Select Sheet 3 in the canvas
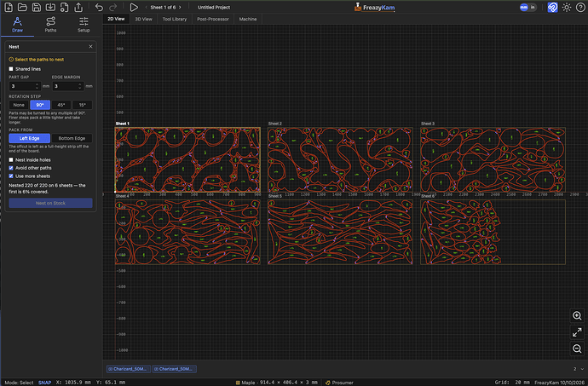Image resolution: width=588 pixels, height=386 pixels. 493,160
